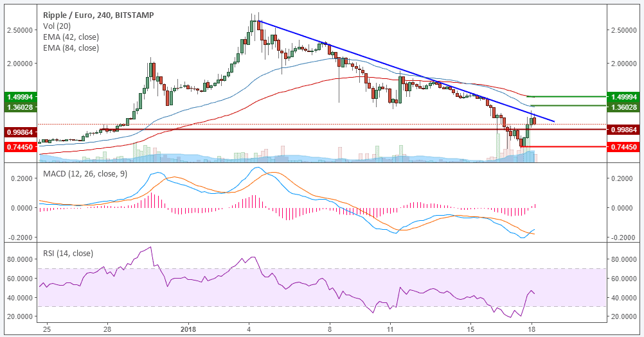Click the green 1.36028 right price tag
Viewport: 644px width, 337px height.
point(623,107)
